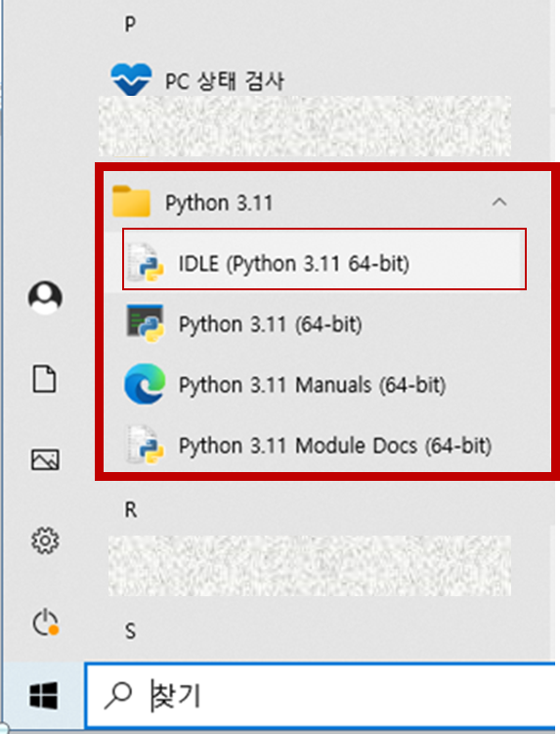Screen dimensions: 560x734
Task: Select the PC 상태 검사 text label
Action: [224, 81]
